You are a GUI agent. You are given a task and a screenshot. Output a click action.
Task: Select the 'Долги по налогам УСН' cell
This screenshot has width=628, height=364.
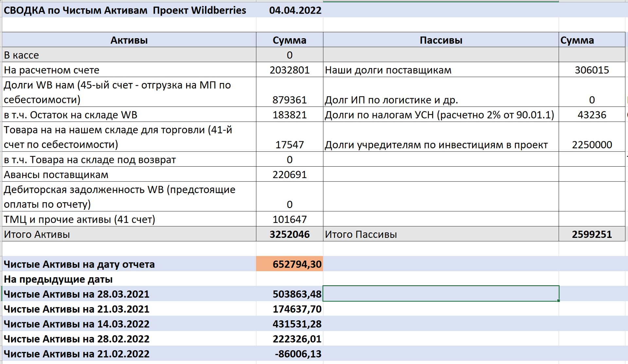click(x=441, y=115)
